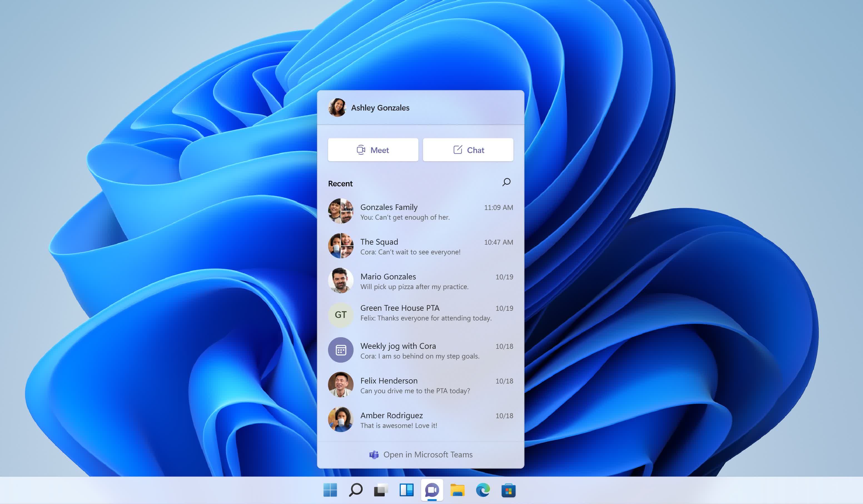Open Green Tree House PTA chat
This screenshot has height=504, width=863.
point(421,314)
